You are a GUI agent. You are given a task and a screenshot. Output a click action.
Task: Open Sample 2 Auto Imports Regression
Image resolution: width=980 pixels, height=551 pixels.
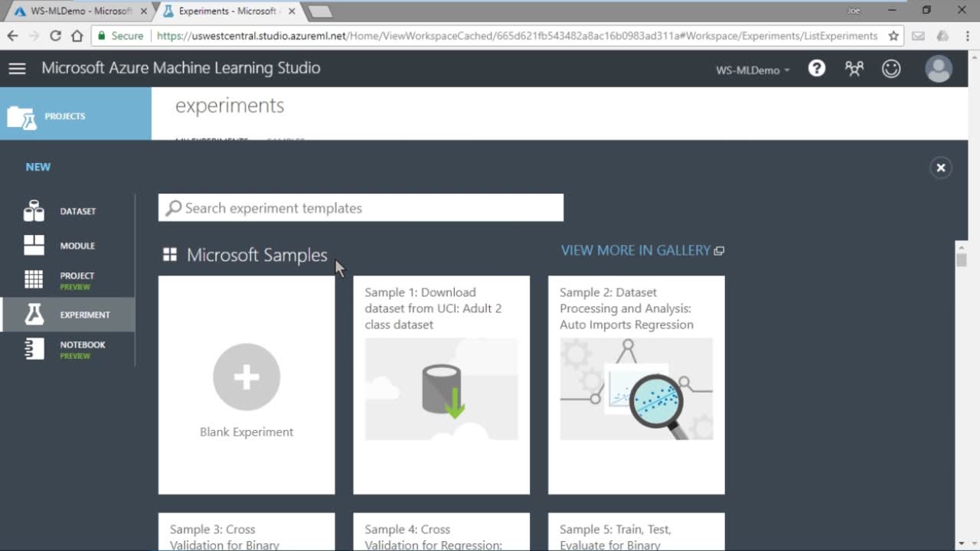pyautogui.click(x=636, y=385)
